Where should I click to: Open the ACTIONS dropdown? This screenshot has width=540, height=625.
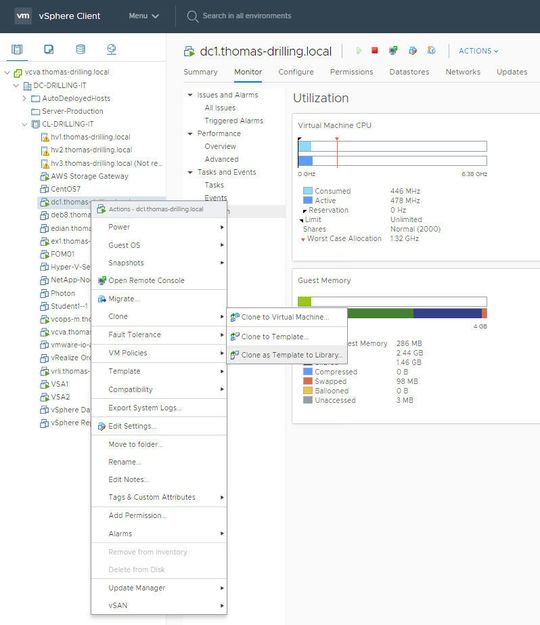pos(478,51)
